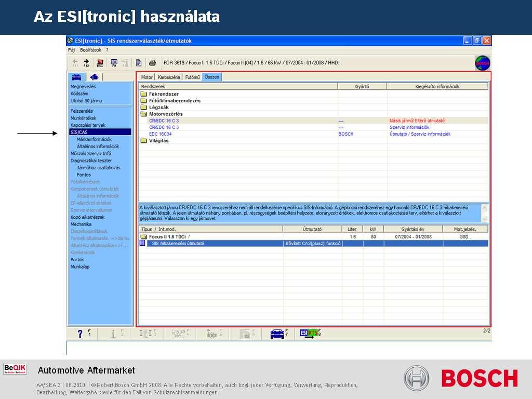Select SIS/CAS in the sidebar
Image resolution: width=532 pixels, height=399 pixels.
(100, 132)
